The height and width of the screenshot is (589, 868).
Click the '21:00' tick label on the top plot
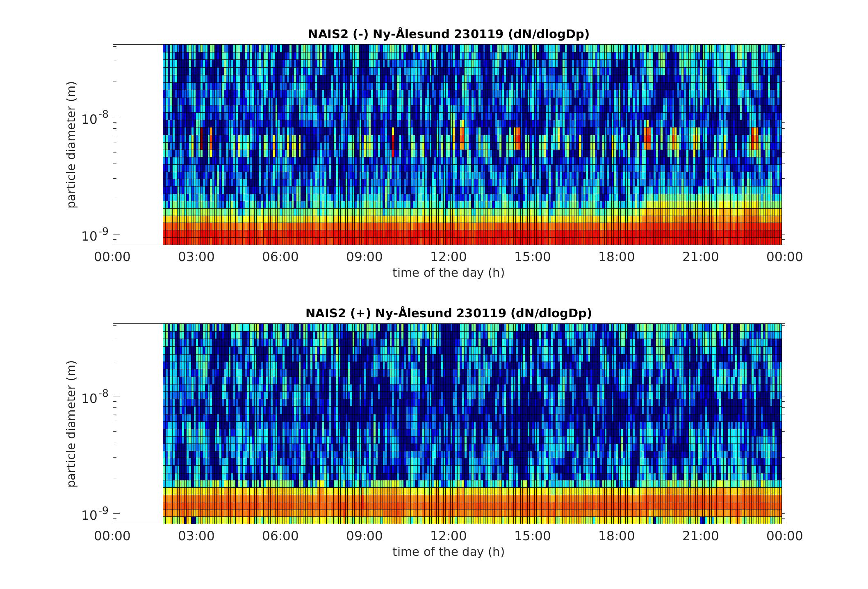click(x=701, y=257)
